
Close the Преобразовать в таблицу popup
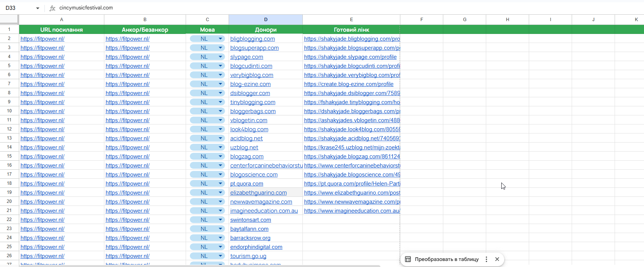tap(497, 259)
